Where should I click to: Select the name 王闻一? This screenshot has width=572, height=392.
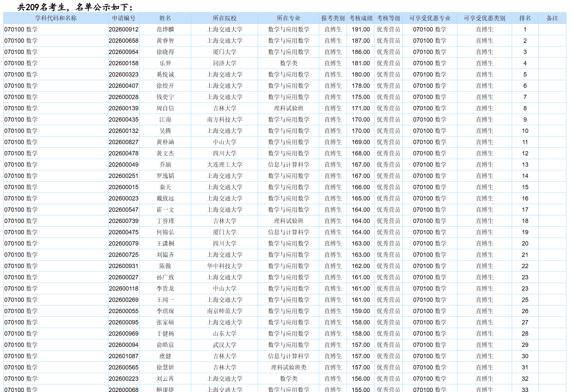(x=165, y=300)
